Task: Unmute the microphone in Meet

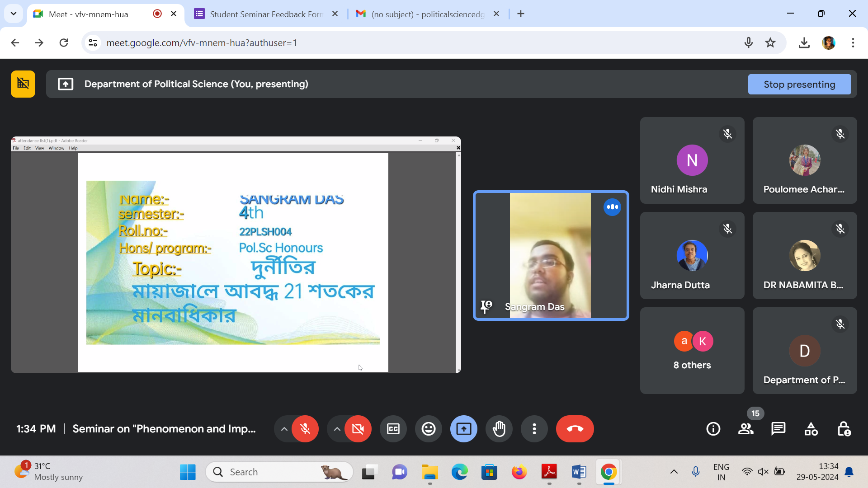Action: (x=305, y=429)
